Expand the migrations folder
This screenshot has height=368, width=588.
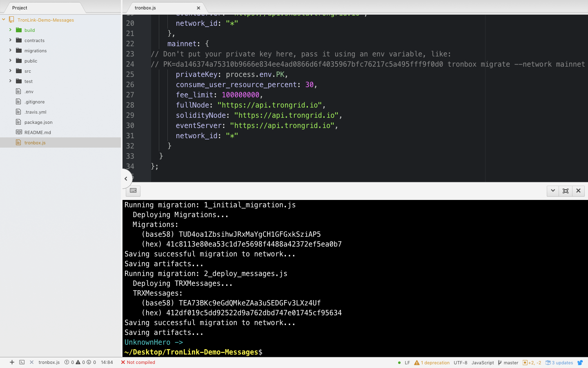[x=10, y=50]
